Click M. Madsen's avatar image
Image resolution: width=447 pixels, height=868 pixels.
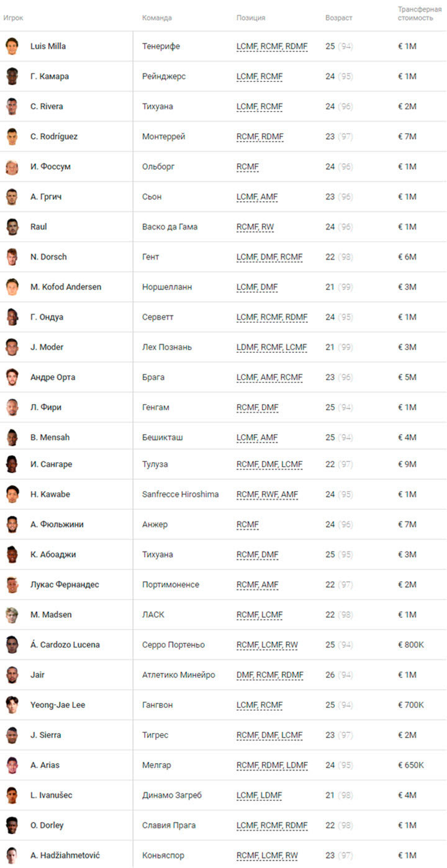(x=12, y=615)
